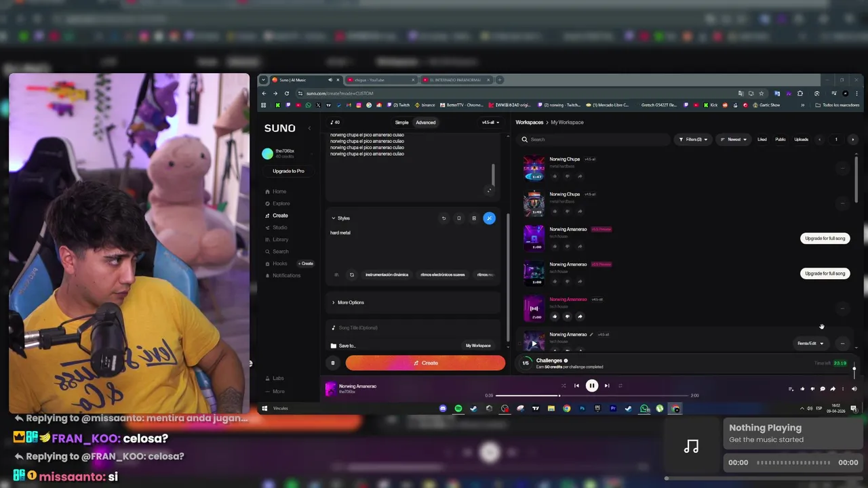The image size is (868, 488).
Task: Expand More Options
Action: tap(348, 302)
